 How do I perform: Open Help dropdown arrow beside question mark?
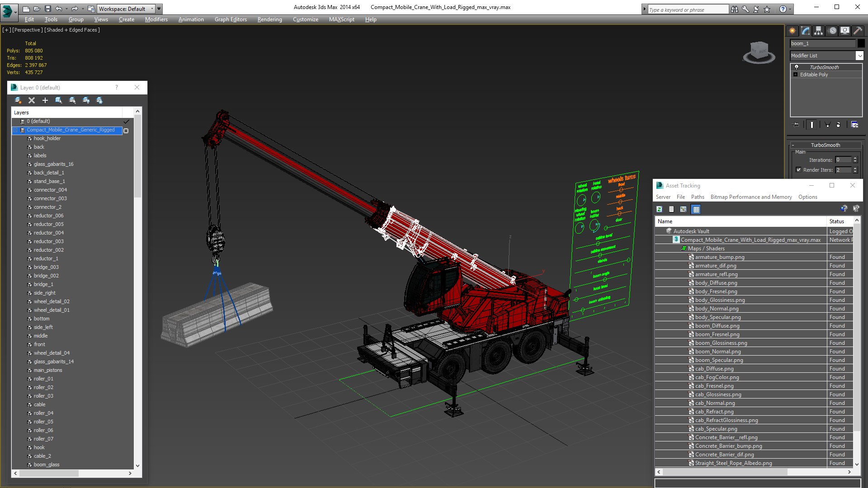point(790,9)
